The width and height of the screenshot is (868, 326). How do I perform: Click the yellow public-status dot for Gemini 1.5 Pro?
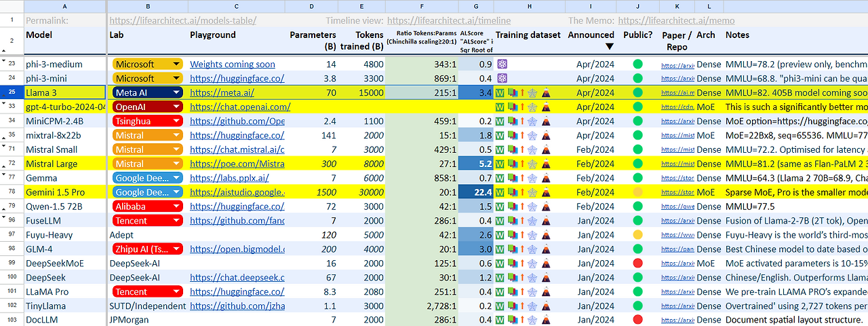637,192
